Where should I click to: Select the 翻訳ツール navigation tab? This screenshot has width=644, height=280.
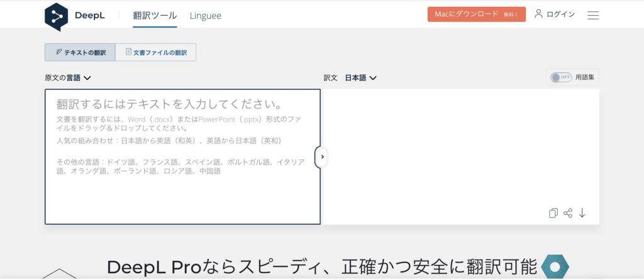coord(155,16)
